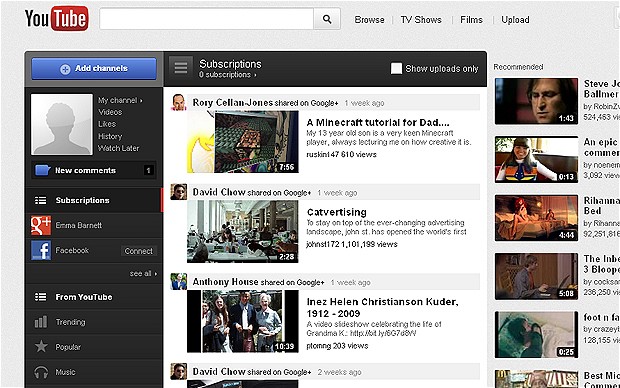This screenshot has height=388, width=620.
Task: Click the plus icon in Add channels
Action: 65,69
